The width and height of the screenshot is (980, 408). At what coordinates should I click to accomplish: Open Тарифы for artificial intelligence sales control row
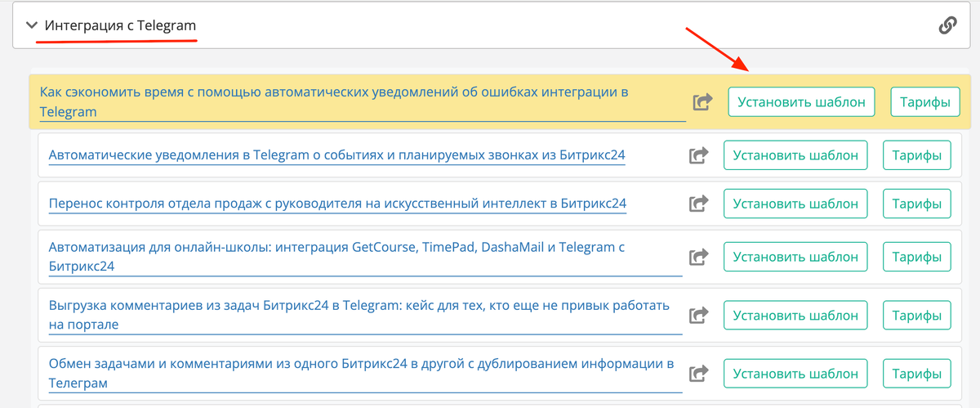click(917, 204)
